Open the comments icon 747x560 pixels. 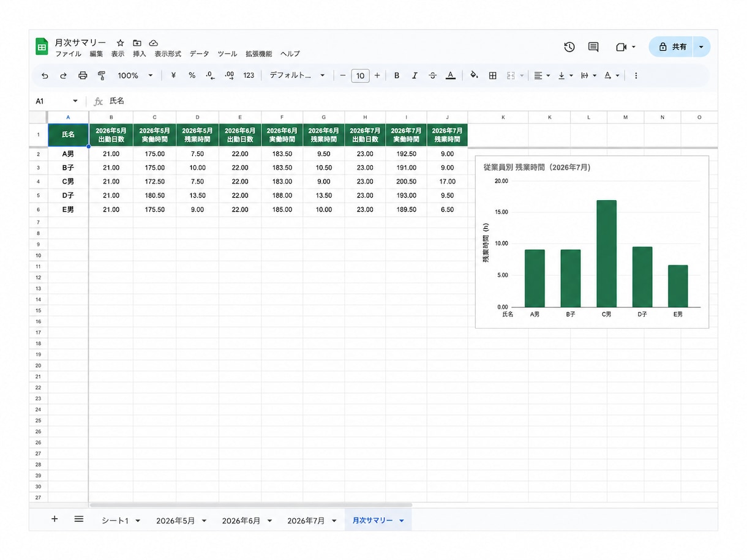coord(593,47)
